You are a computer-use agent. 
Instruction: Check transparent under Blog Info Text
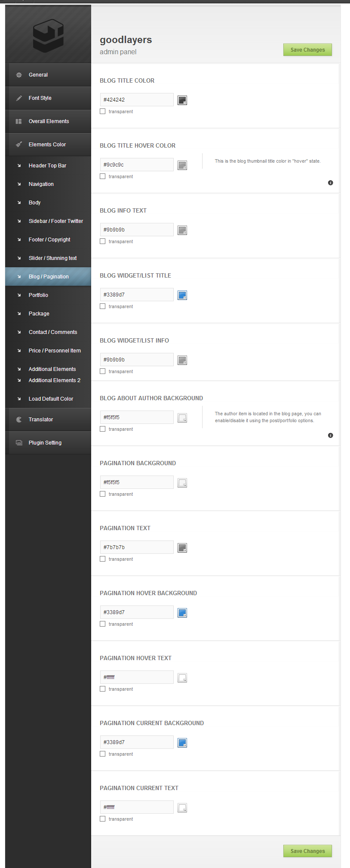pyautogui.click(x=102, y=241)
